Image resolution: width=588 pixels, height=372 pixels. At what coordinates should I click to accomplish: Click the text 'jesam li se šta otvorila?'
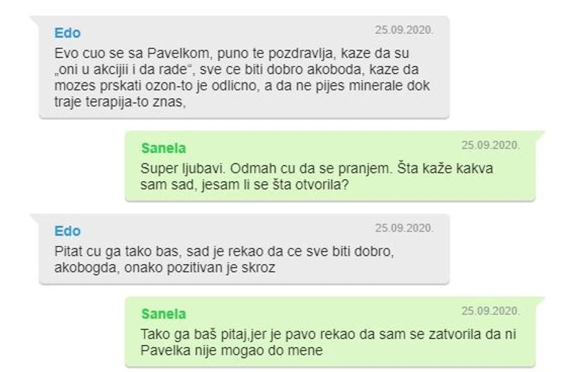click(275, 185)
